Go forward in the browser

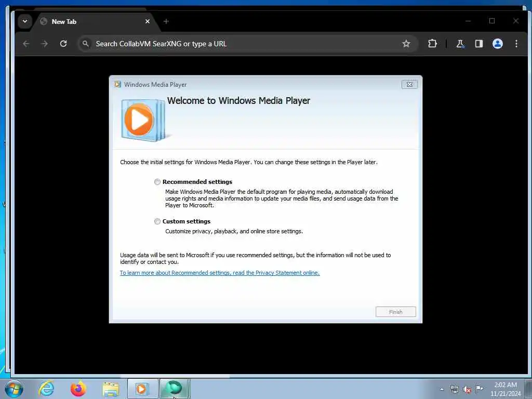[x=45, y=44]
